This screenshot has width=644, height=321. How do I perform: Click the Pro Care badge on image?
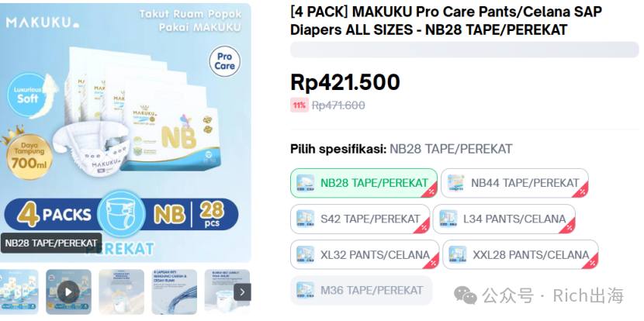(x=225, y=61)
